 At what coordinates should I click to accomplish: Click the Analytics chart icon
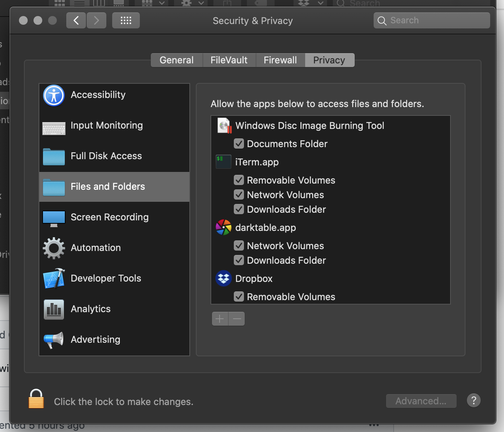54,309
